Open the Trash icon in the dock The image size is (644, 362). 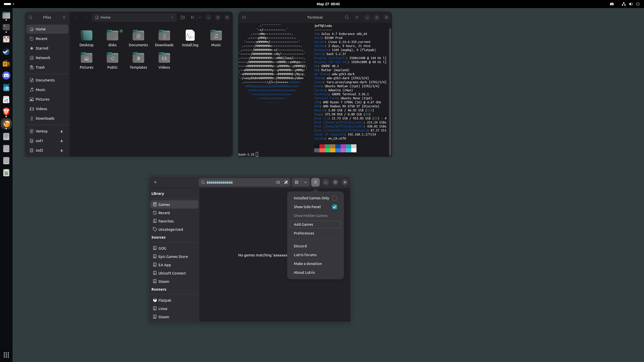point(6,173)
